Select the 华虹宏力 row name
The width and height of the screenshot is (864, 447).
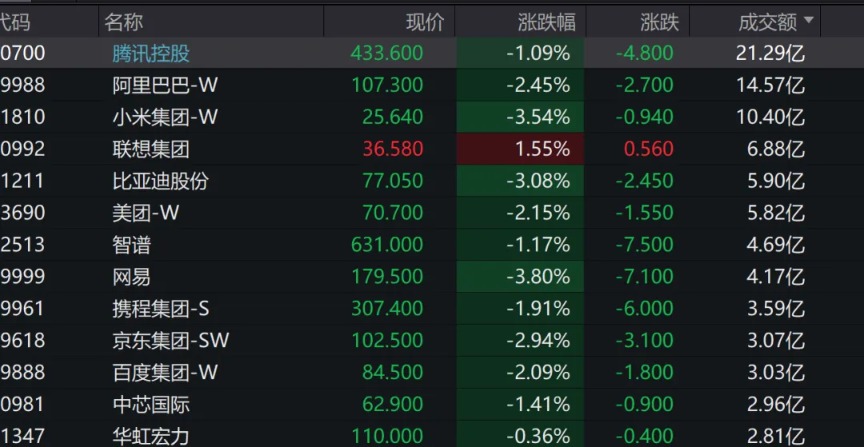click(x=151, y=437)
